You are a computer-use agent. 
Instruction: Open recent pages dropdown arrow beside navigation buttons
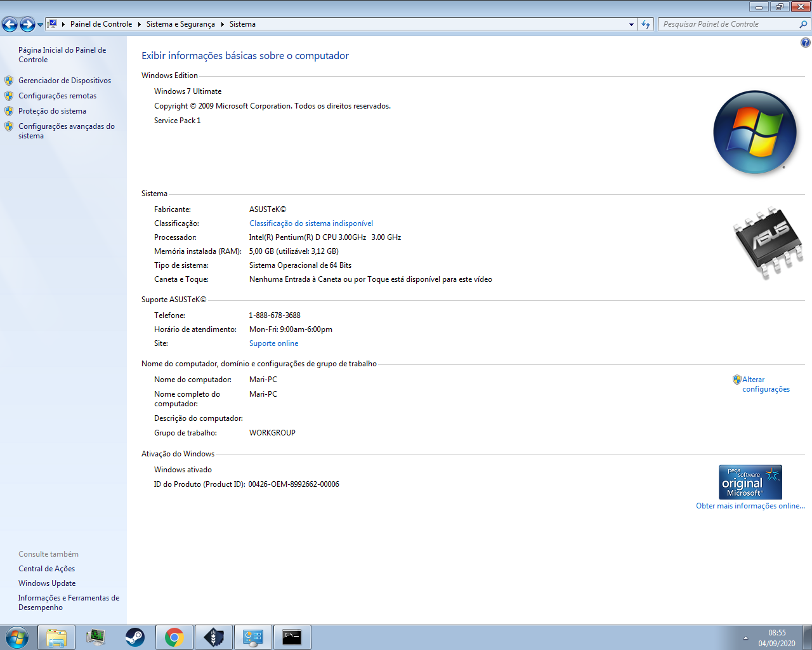pyautogui.click(x=40, y=25)
